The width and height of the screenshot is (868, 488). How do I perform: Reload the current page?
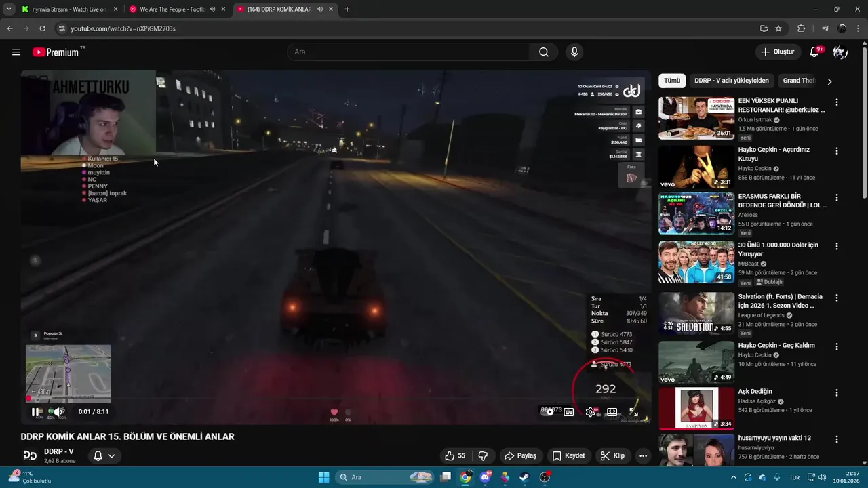pyautogui.click(x=42, y=28)
